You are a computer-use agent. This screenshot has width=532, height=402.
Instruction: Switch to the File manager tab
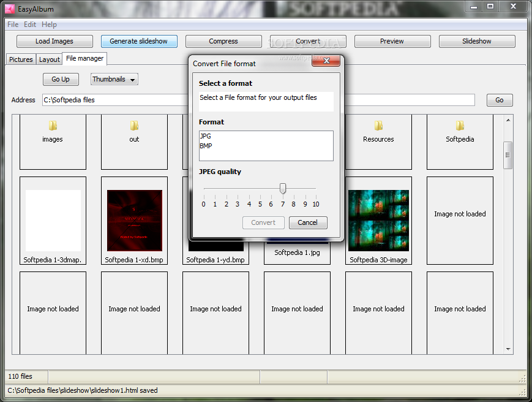(x=85, y=58)
